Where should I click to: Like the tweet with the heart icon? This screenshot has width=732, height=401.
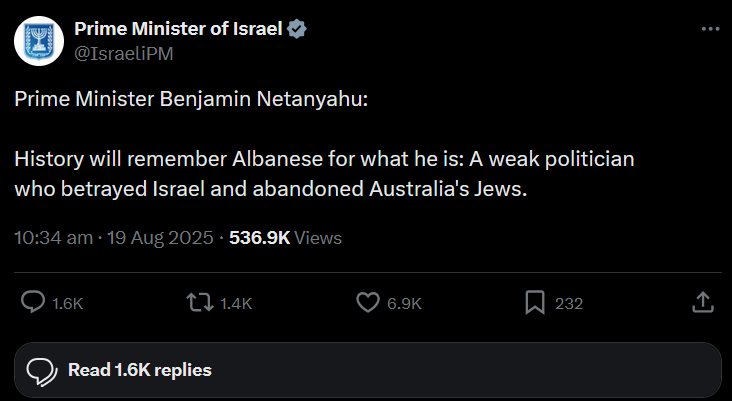point(369,302)
